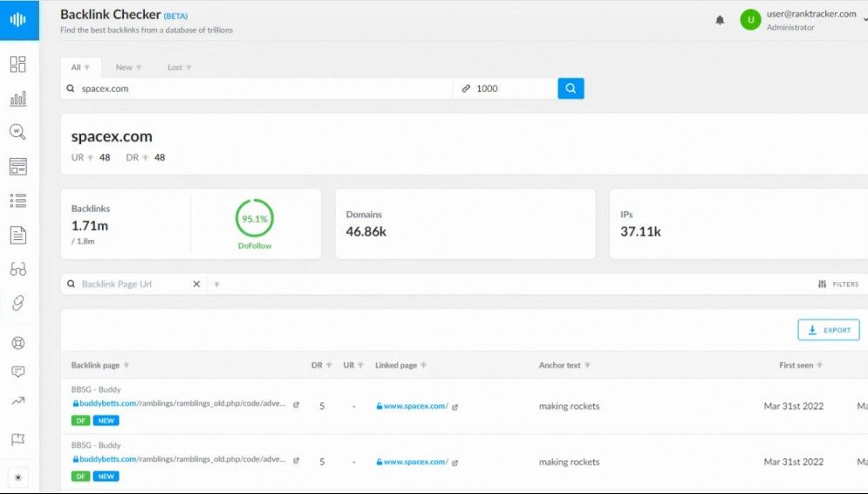Click the Domains 46.86k value
868x494 pixels.
pyautogui.click(x=366, y=231)
